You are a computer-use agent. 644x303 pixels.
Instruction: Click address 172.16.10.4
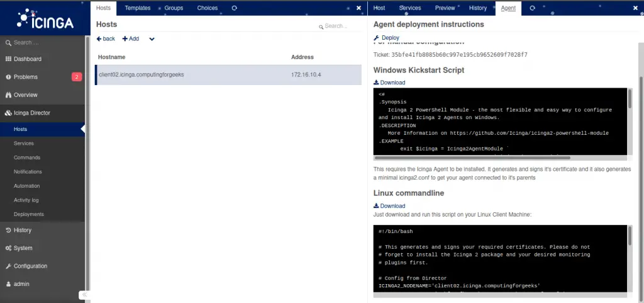pyautogui.click(x=306, y=75)
